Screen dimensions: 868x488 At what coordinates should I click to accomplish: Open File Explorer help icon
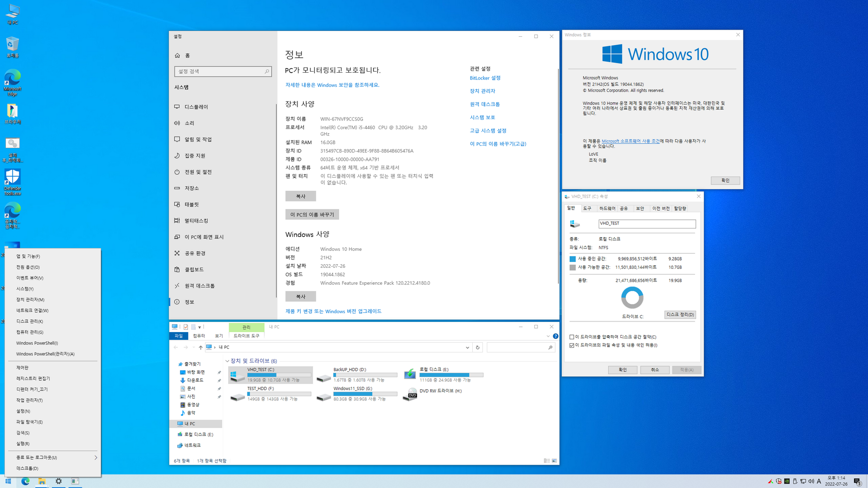pyautogui.click(x=556, y=336)
